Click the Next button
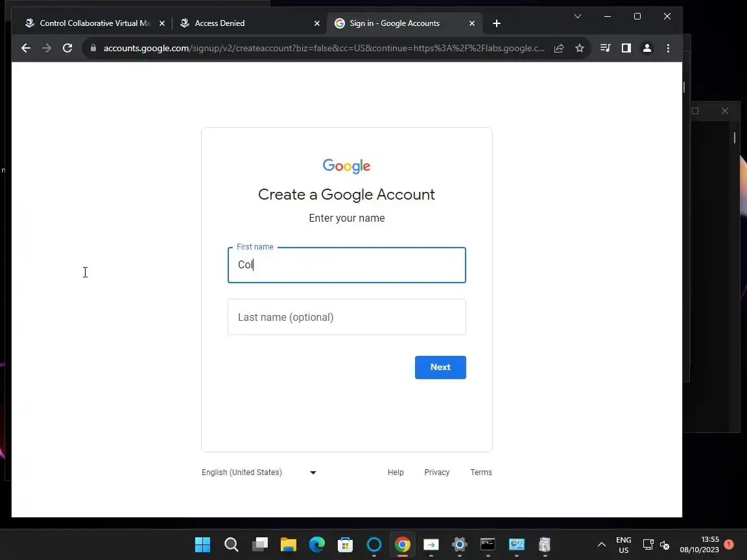Image resolution: width=747 pixels, height=560 pixels. tap(440, 367)
